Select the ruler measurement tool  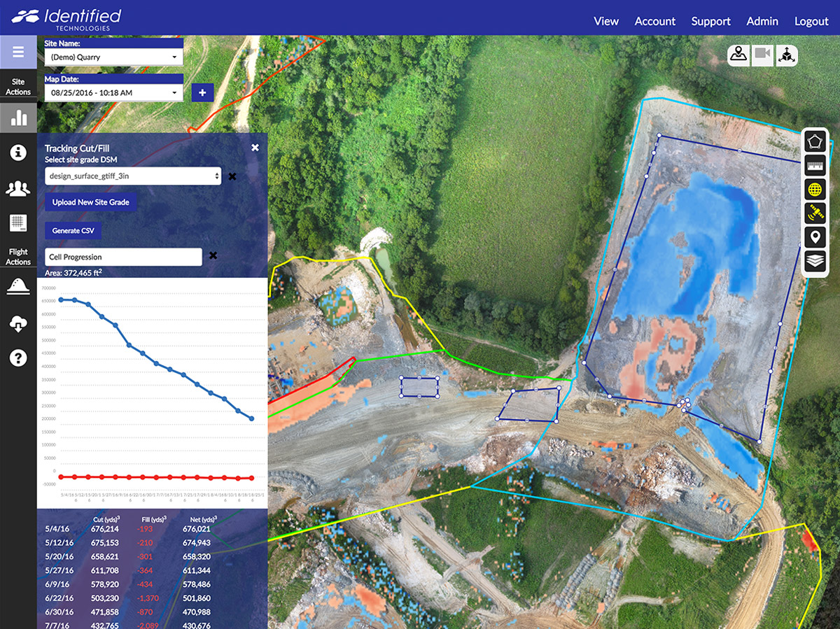click(x=814, y=166)
